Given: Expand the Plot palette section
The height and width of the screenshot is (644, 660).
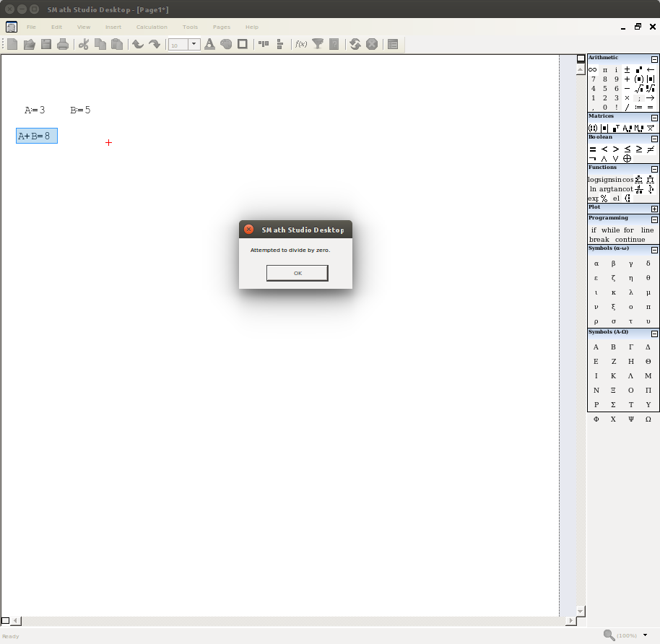Looking at the screenshot, I should [x=654, y=207].
